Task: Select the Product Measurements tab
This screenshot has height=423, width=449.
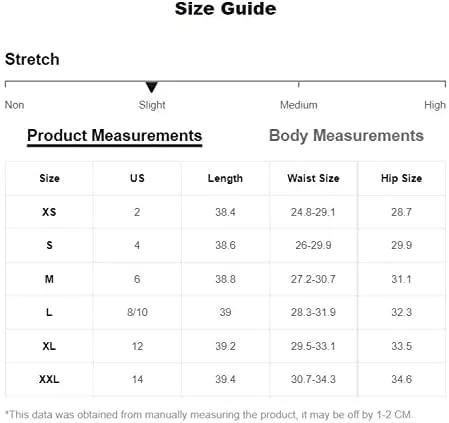Action: pos(115,136)
